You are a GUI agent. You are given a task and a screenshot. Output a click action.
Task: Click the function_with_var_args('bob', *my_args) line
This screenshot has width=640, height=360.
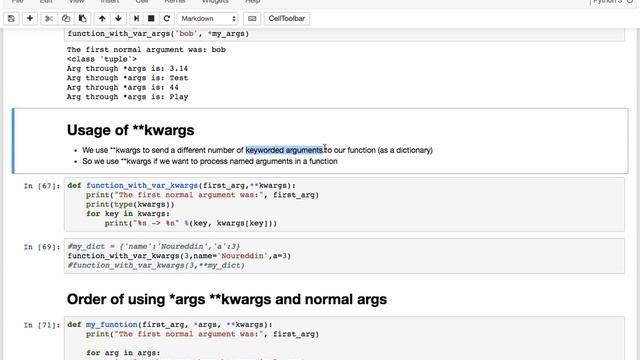158,33
